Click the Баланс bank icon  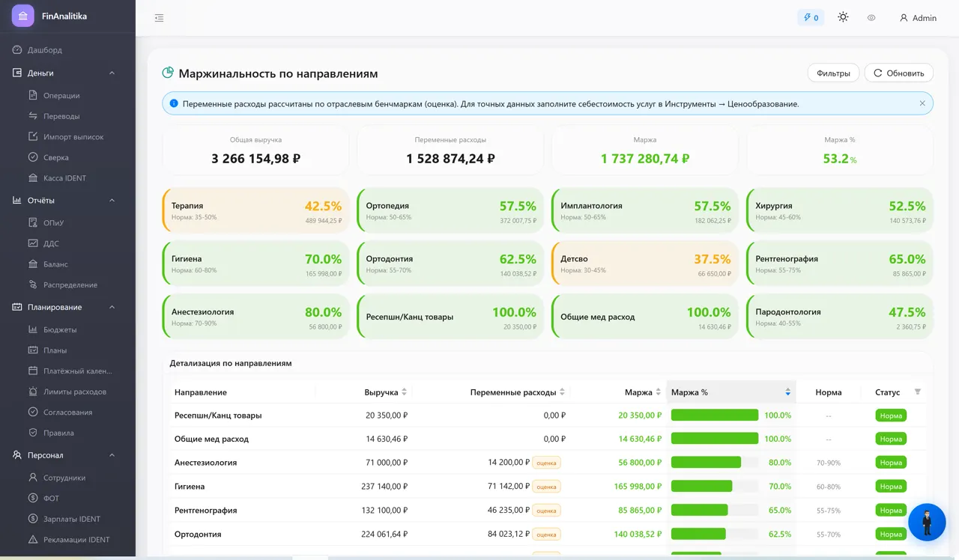pos(33,264)
